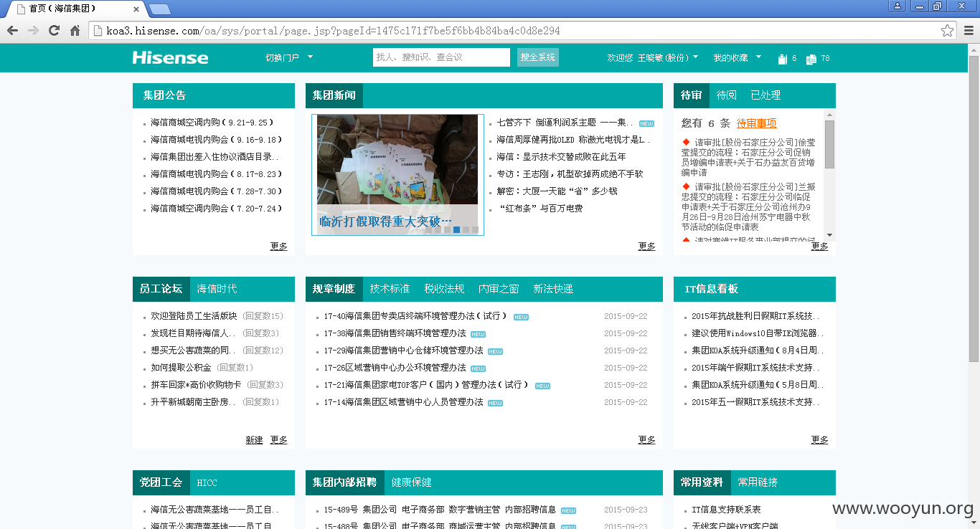The width and height of the screenshot is (980, 529).
Task: Open 更多 link in 集团新闻 panel
Action: (647, 246)
